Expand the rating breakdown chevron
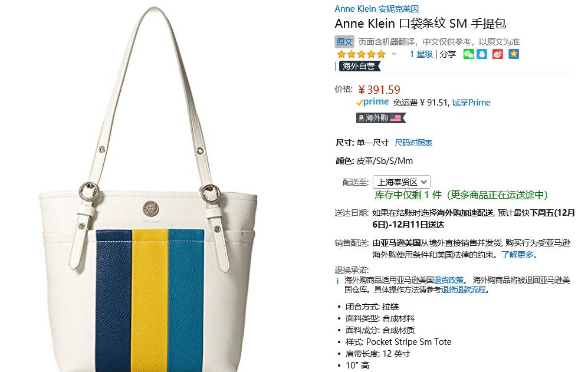588x372 pixels. [394, 54]
